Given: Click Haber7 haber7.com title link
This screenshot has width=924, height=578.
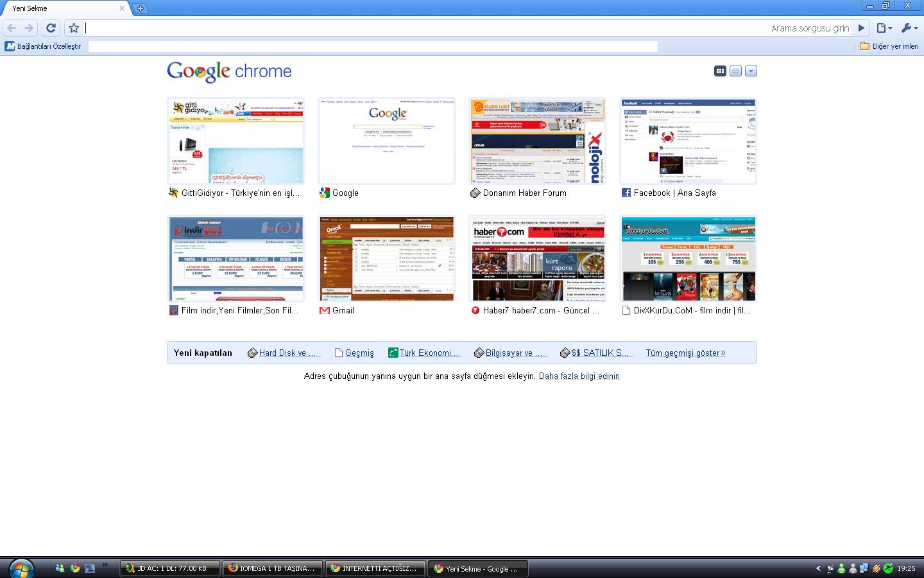Looking at the screenshot, I should tap(541, 310).
